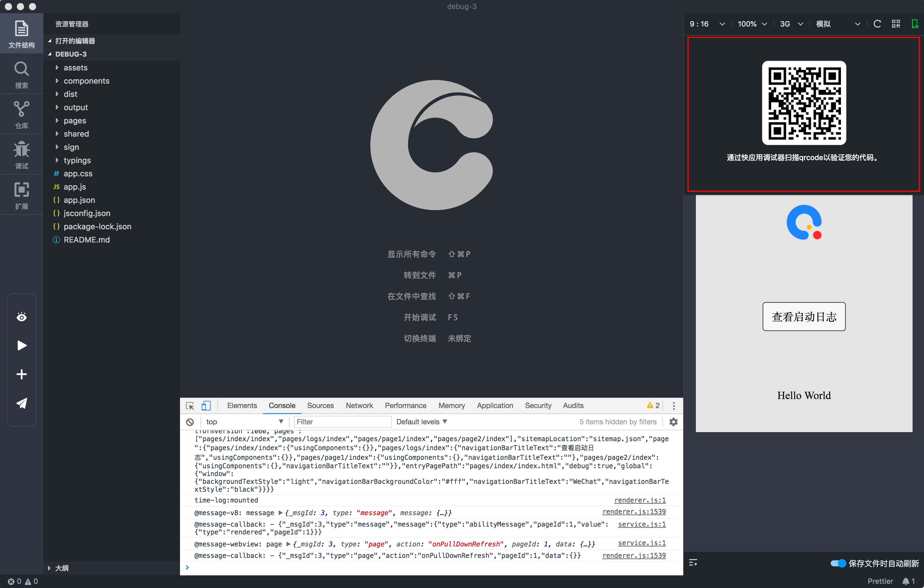Click the play run icon in left toolbar
Screen dimensions: 924x588
point(22,345)
